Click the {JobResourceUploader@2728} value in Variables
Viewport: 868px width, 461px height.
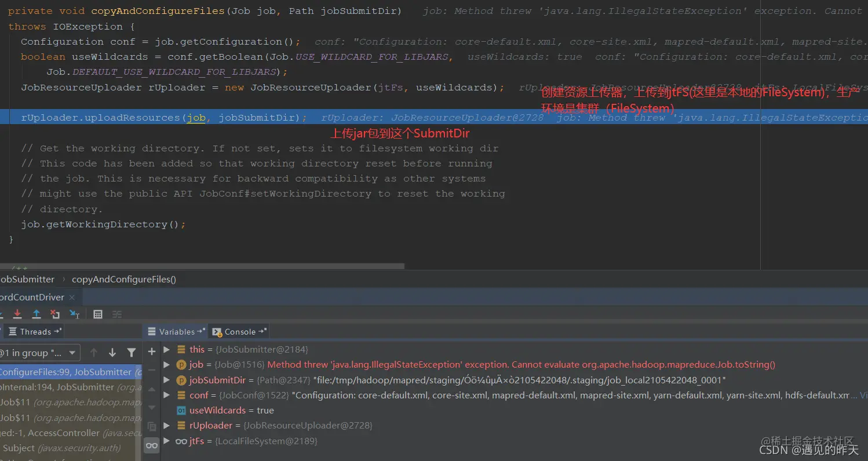tap(308, 426)
